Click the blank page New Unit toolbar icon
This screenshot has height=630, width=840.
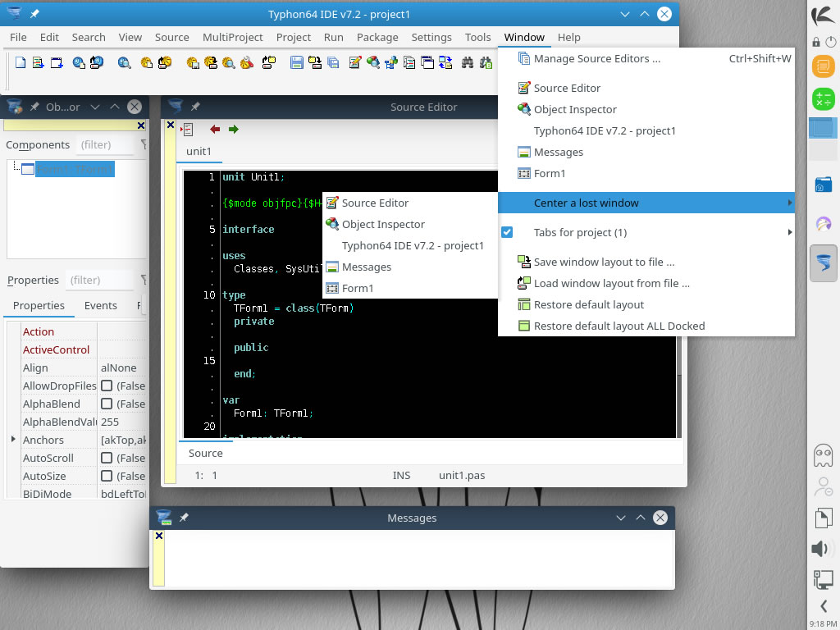[21, 62]
